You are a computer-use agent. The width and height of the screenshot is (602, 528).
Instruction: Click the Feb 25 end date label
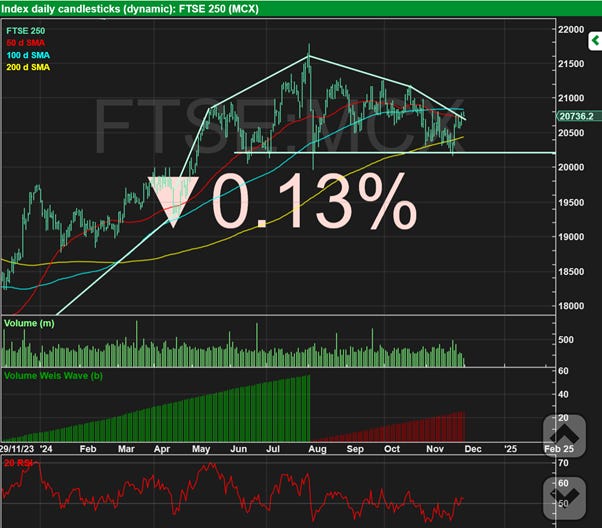pyautogui.click(x=559, y=449)
